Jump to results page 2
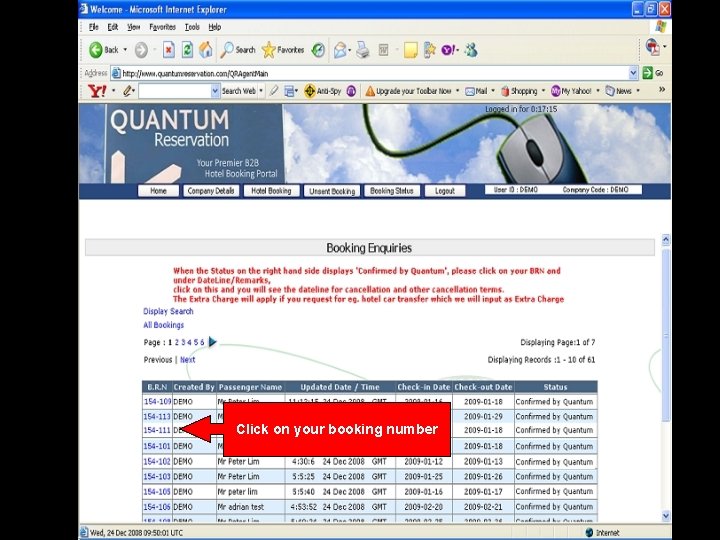This screenshot has width=720, height=540. tap(177, 343)
